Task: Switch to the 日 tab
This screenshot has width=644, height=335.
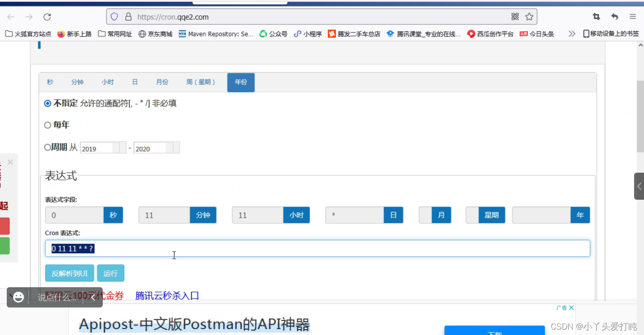Action: 135,82
